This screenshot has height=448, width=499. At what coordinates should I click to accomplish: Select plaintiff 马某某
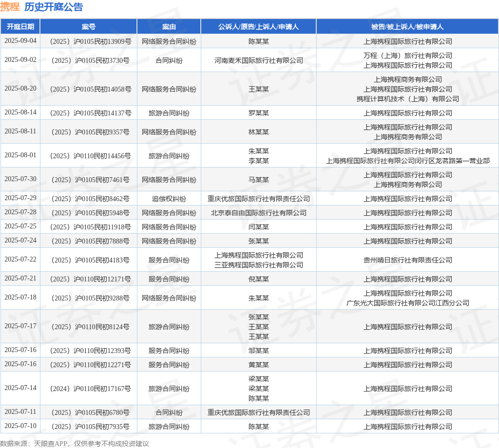258,180
